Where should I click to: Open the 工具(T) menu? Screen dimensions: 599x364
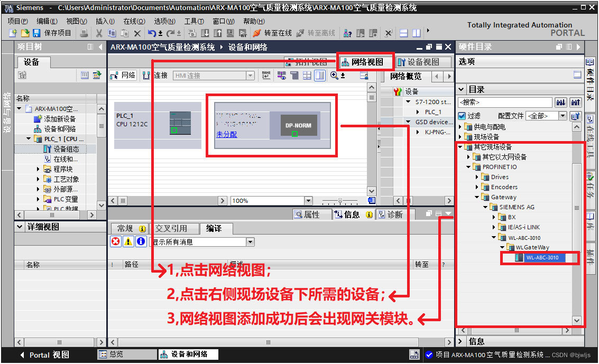click(x=194, y=21)
